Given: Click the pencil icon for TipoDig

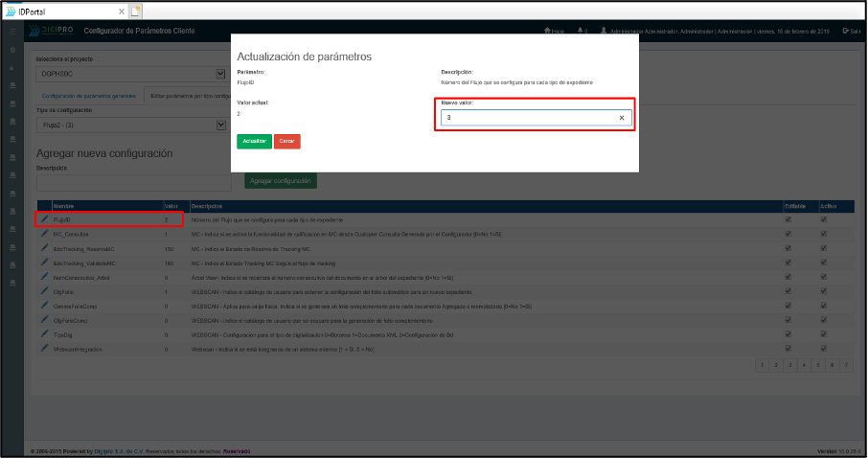Looking at the screenshot, I should 44,334.
